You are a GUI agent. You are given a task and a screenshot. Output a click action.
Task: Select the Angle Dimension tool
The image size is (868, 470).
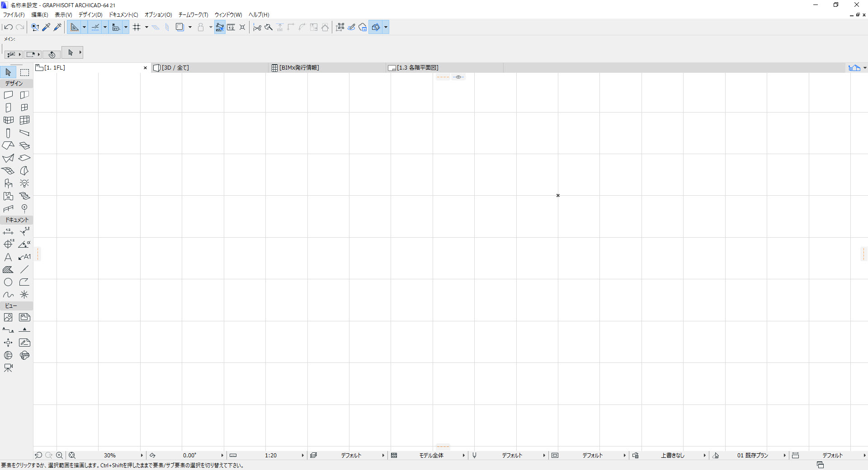[x=24, y=244]
